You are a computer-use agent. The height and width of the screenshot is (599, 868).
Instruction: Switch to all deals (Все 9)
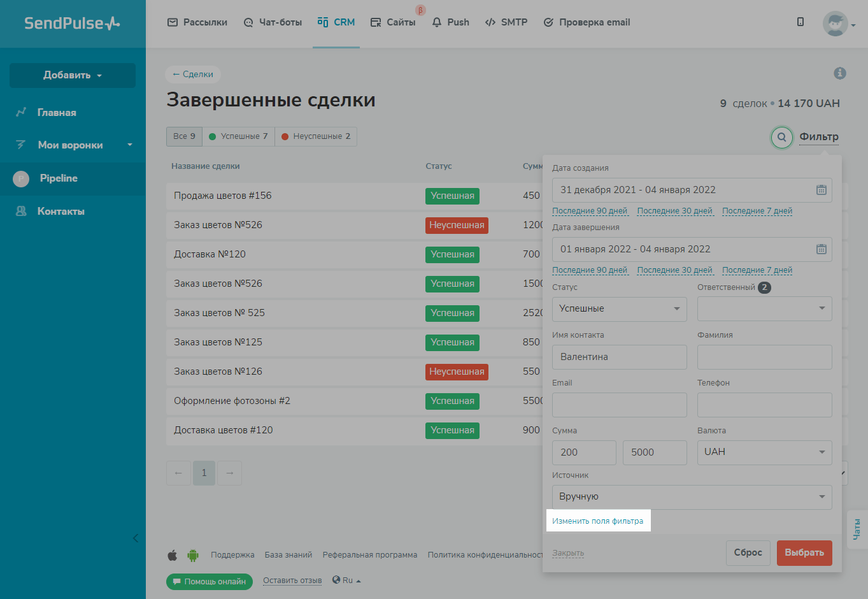point(184,136)
